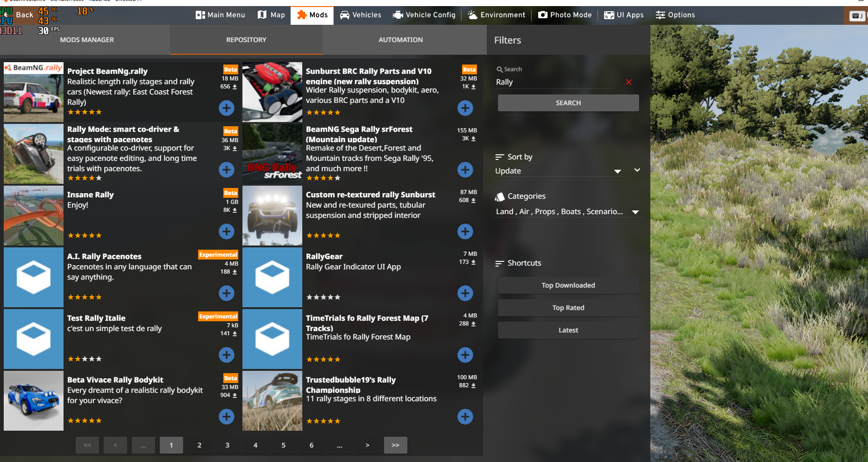Expand sort order chevron beside Update

637,170
